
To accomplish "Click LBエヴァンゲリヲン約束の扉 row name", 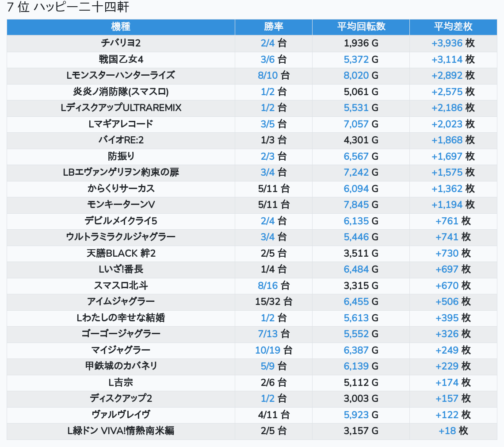I will (121, 173).
